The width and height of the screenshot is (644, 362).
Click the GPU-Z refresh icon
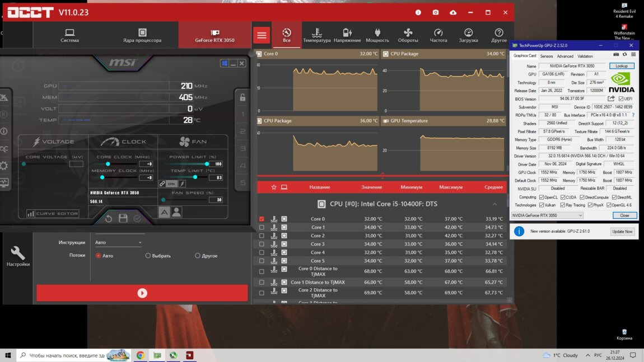pyautogui.click(x=624, y=55)
